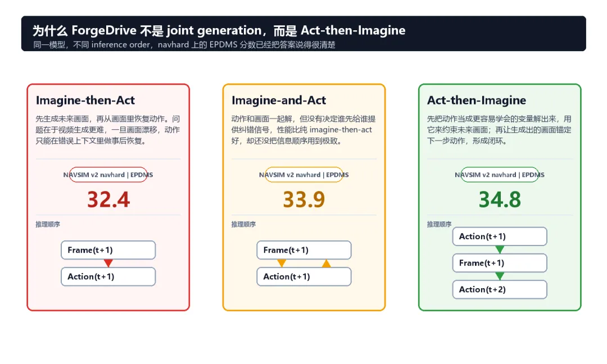Select the green NAVSIM v2 navhard badge
This screenshot has width=607, height=364.
[x=500, y=175]
